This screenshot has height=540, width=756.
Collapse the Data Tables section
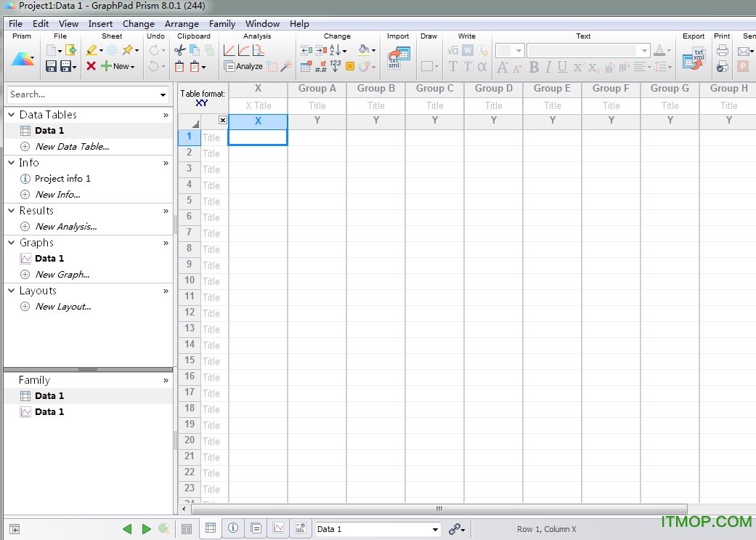click(12, 115)
